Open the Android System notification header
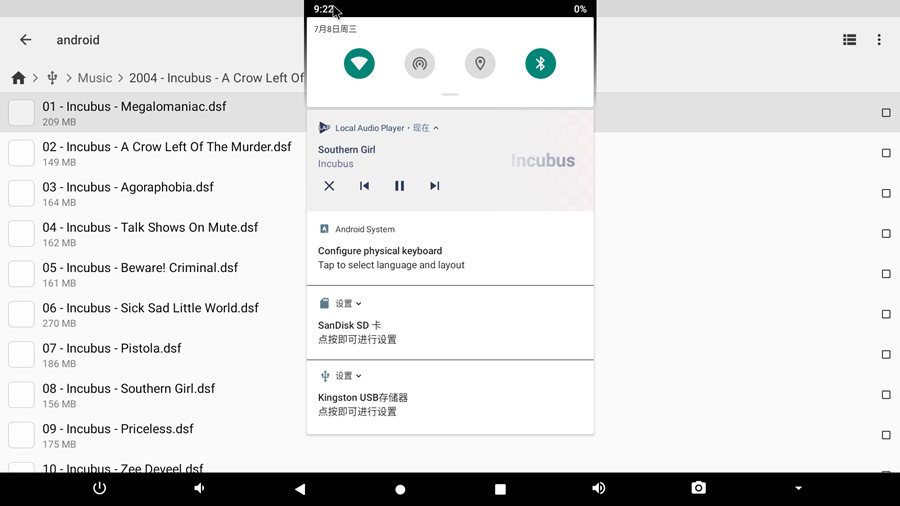This screenshot has width=900, height=506. coord(356,229)
